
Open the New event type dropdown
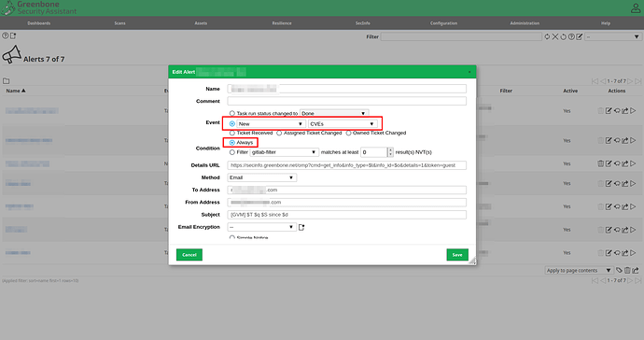(x=271, y=123)
